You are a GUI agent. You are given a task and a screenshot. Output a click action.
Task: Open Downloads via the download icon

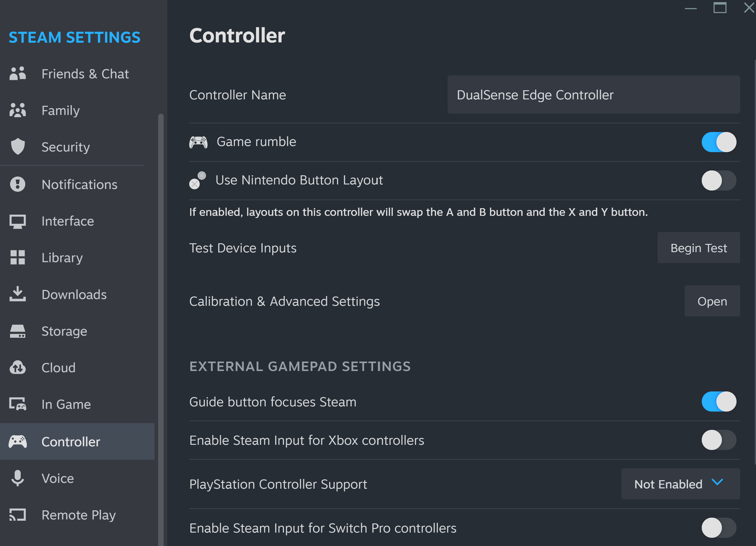[18, 294]
